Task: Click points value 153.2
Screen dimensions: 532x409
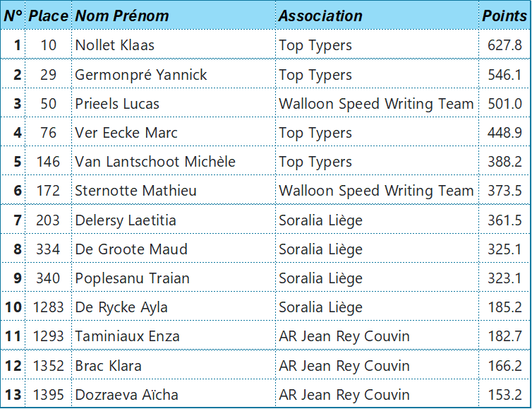Action: [x=504, y=395]
